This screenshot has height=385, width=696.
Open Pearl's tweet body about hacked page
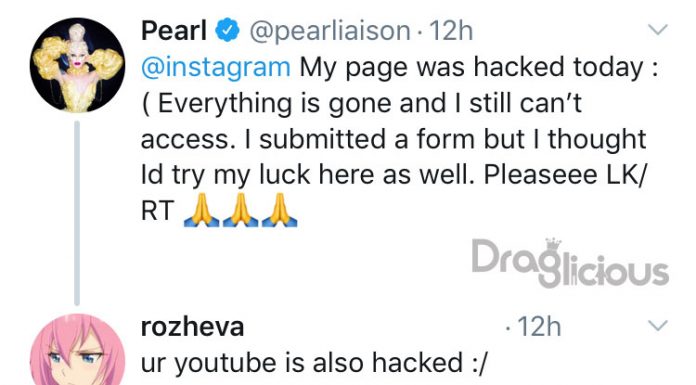coord(399,139)
